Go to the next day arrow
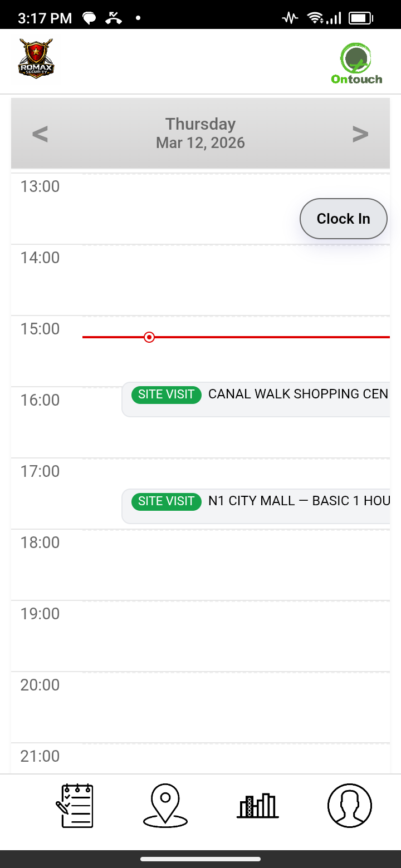 tap(360, 134)
